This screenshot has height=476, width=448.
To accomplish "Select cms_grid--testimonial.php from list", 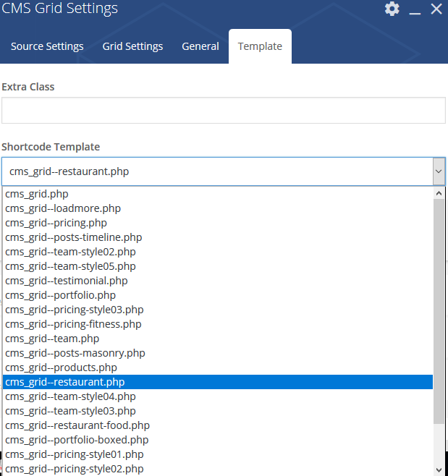I will coord(67,281).
